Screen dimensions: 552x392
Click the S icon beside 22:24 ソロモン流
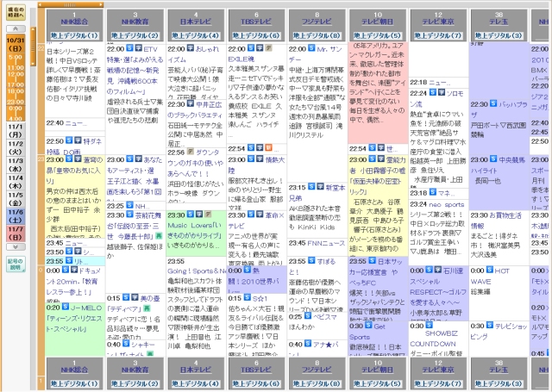tap(432, 92)
